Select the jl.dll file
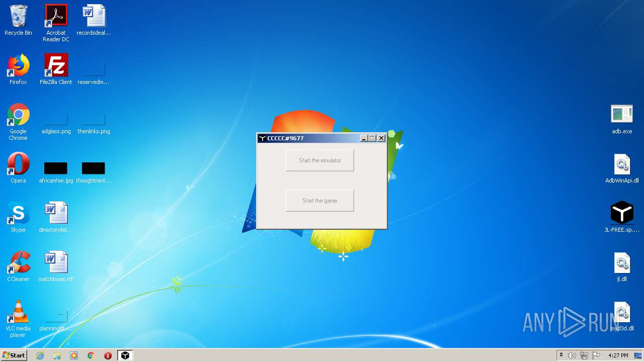644x362 pixels. pos(622,267)
